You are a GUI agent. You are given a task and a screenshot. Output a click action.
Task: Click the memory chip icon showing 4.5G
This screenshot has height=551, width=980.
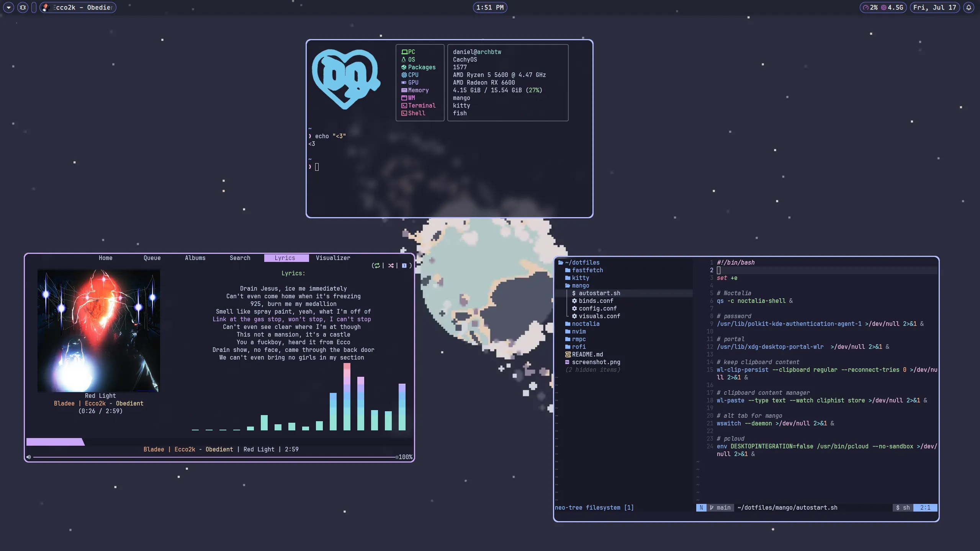pos(883,8)
